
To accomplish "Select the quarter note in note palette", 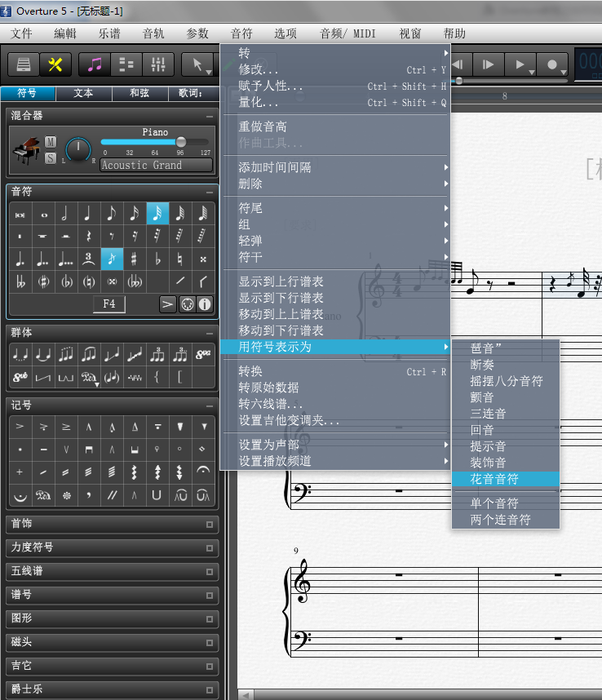I will click(88, 214).
